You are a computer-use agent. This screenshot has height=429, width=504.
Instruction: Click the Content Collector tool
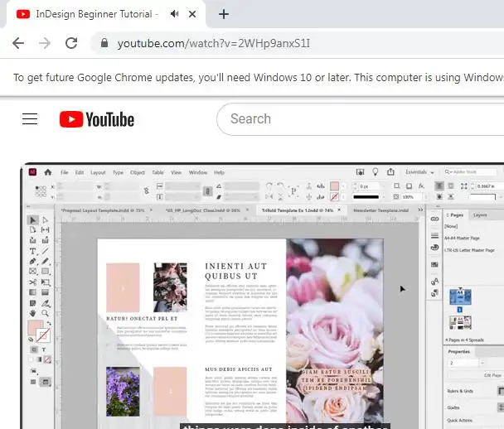(32, 240)
